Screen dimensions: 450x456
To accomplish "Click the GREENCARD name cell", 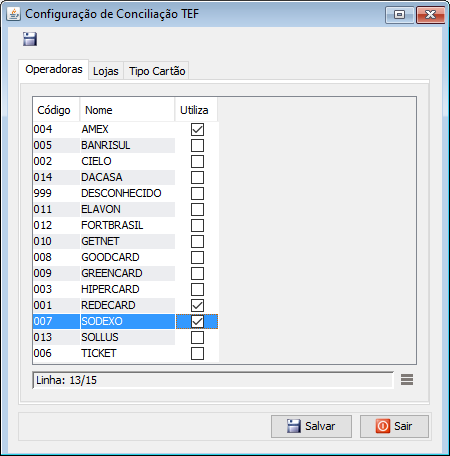I will click(128, 273).
